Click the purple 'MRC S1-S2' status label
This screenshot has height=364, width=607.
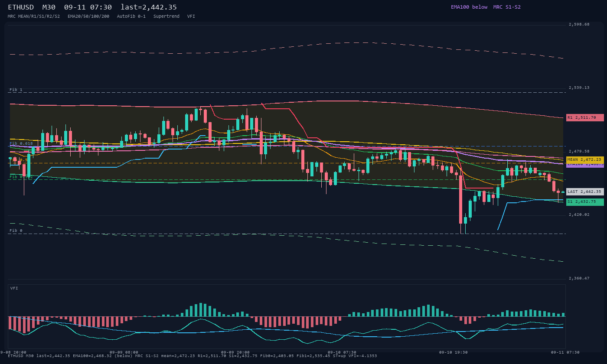pyautogui.click(x=507, y=7)
